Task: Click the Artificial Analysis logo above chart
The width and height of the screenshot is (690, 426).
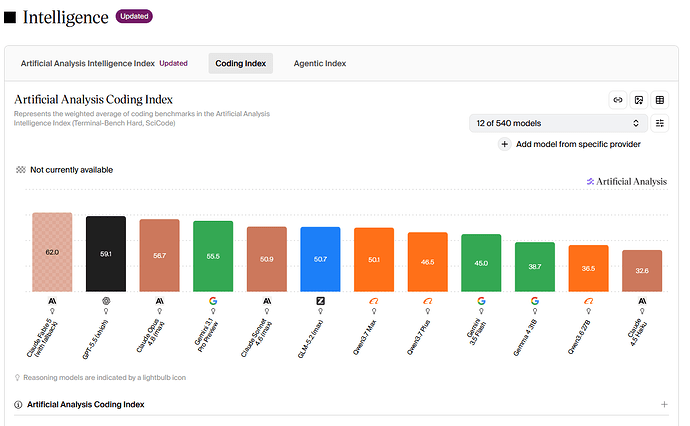Action: click(x=627, y=181)
